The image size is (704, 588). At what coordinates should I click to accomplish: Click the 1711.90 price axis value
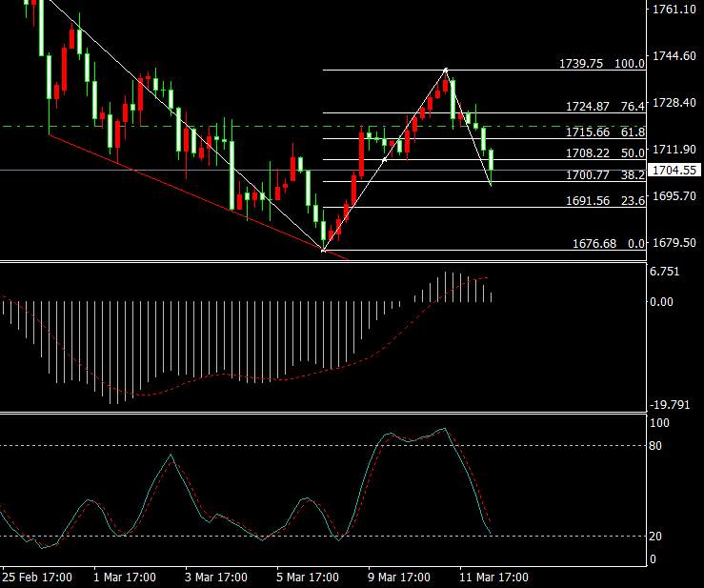point(674,149)
